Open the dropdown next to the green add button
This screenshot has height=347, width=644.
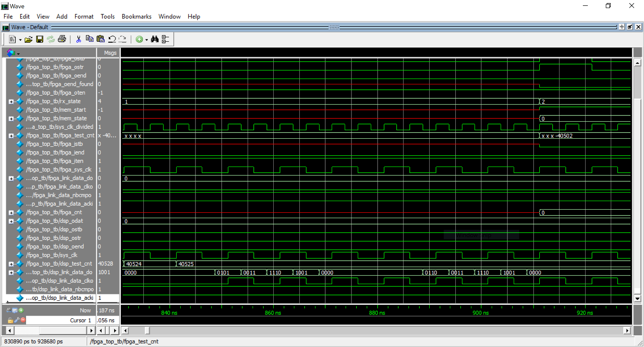point(147,40)
